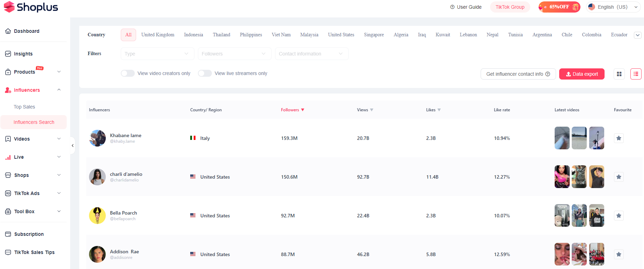Click the 65% OFF gift banner
Image resolution: width=644 pixels, height=269 pixels.
coord(559,7)
